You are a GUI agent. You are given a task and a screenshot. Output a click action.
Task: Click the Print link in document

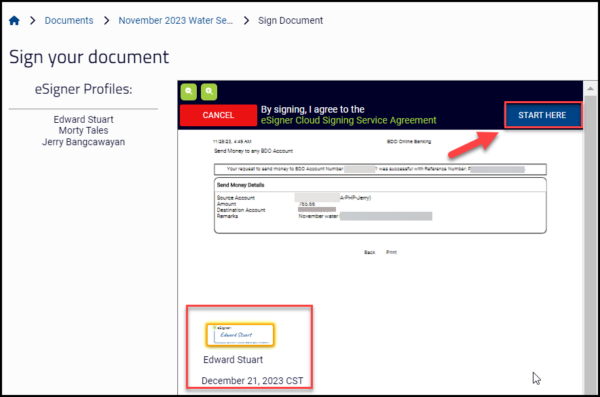[391, 252]
